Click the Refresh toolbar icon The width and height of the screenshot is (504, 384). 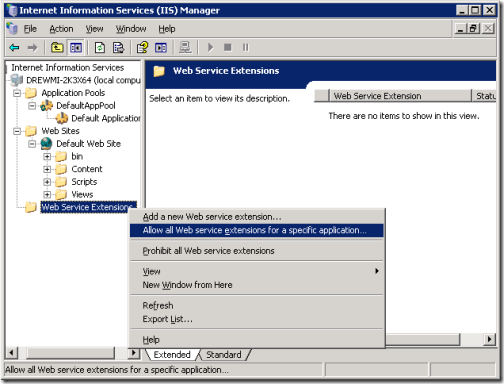point(100,48)
